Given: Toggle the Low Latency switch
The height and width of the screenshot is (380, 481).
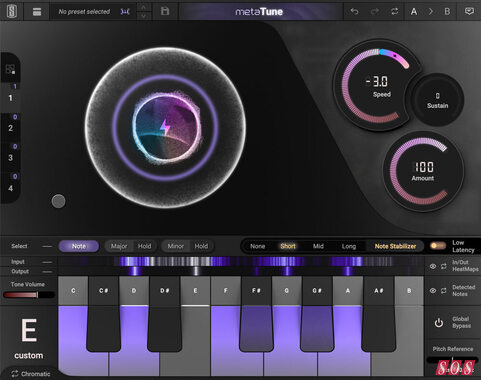Looking at the screenshot, I should pos(438,246).
